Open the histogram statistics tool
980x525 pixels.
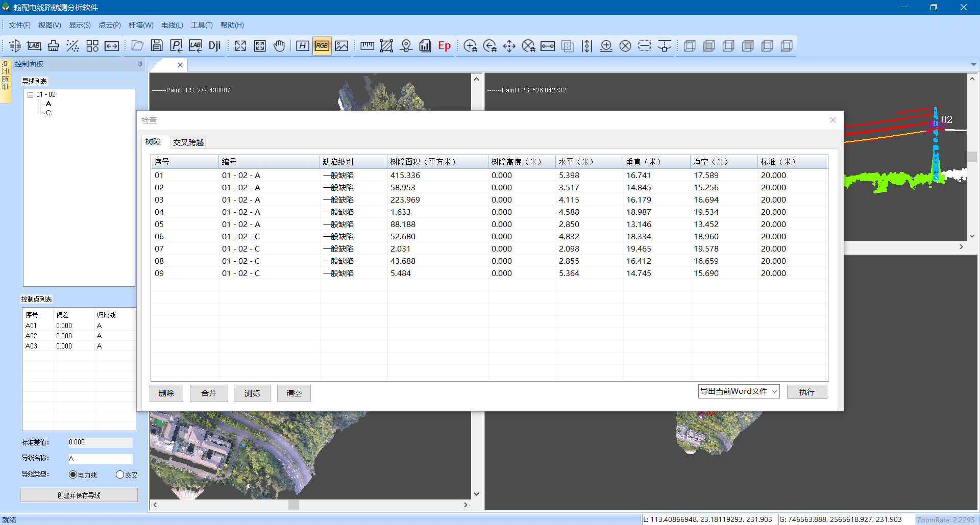[x=425, y=45]
